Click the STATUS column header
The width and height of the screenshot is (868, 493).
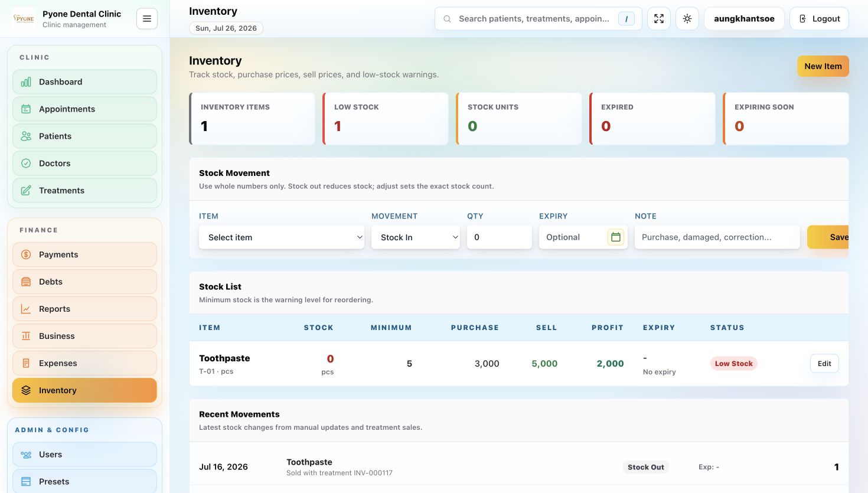pyautogui.click(x=727, y=328)
